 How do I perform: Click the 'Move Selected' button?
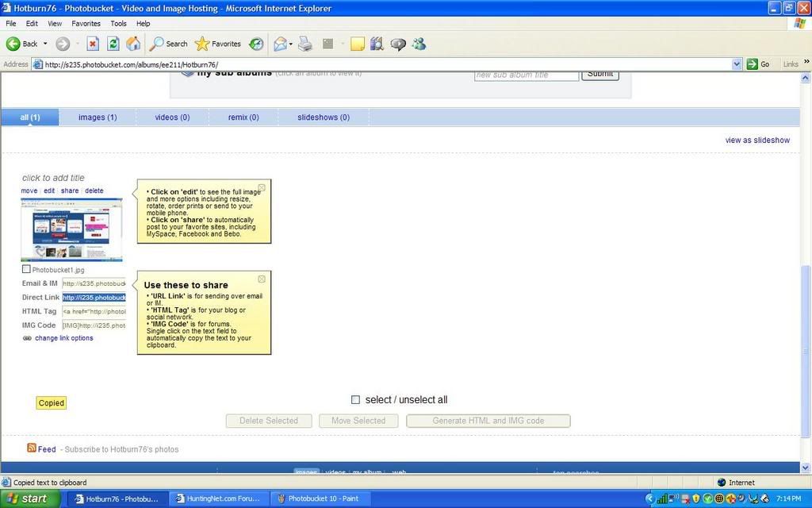[358, 421]
